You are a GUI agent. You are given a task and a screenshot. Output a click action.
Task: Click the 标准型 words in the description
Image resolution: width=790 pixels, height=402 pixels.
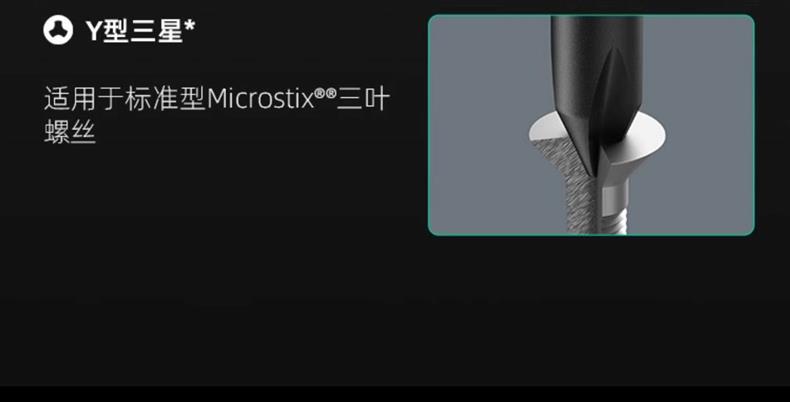tap(166, 98)
